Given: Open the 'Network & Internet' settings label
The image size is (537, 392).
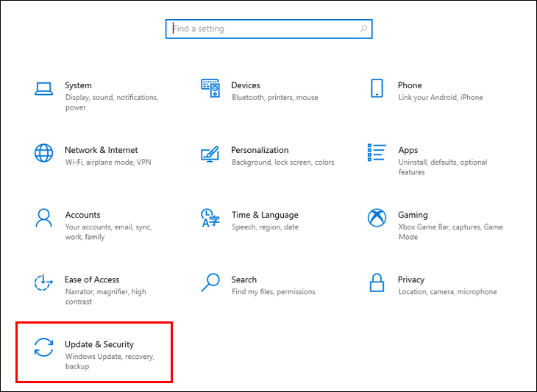Looking at the screenshot, I should (101, 150).
